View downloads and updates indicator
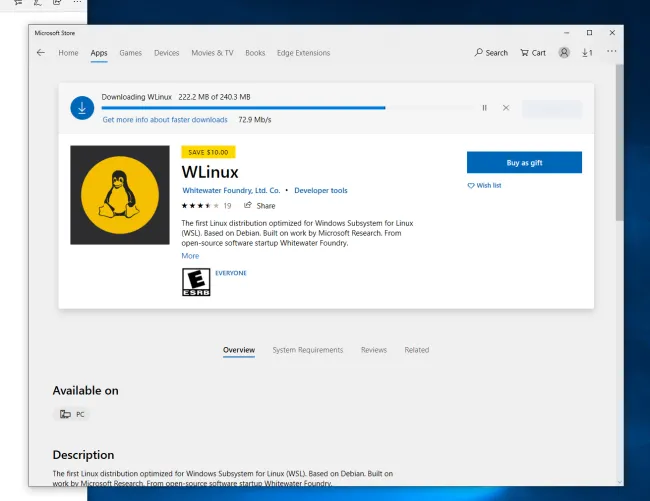This screenshot has width=650, height=501. (x=587, y=53)
